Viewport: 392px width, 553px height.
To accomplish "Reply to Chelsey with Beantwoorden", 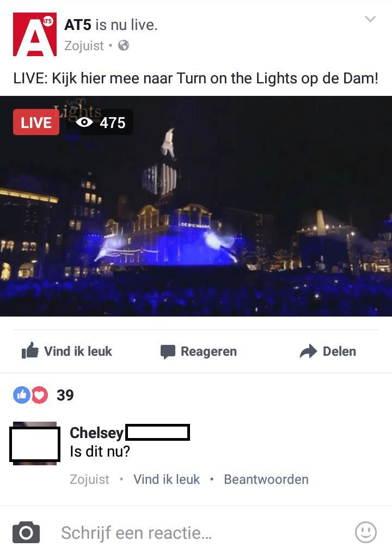I will click(266, 479).
